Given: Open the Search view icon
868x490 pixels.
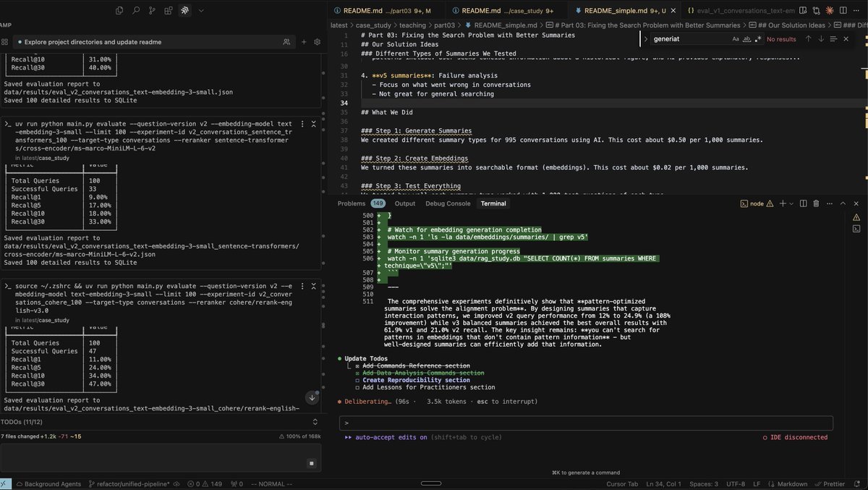Looking at the screenshot, I should click(x=136, y=11).
